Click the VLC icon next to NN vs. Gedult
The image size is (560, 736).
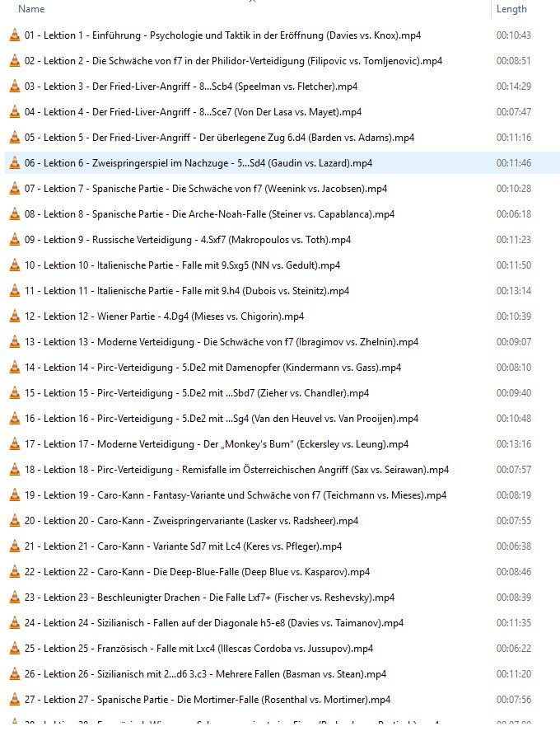pyautogui.click(x=15, y=265)
